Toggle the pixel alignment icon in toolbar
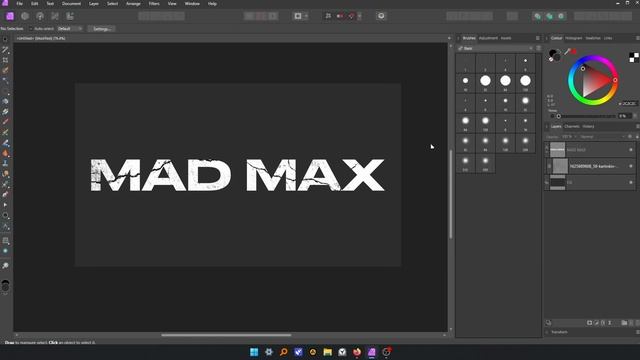The image size is (640, 360). tap(328, 16)
